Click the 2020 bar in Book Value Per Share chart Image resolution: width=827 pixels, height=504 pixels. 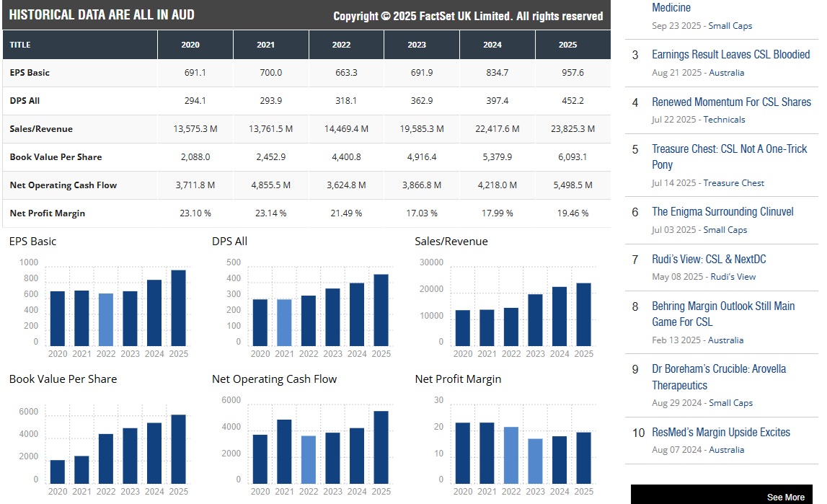pos(58,472)
